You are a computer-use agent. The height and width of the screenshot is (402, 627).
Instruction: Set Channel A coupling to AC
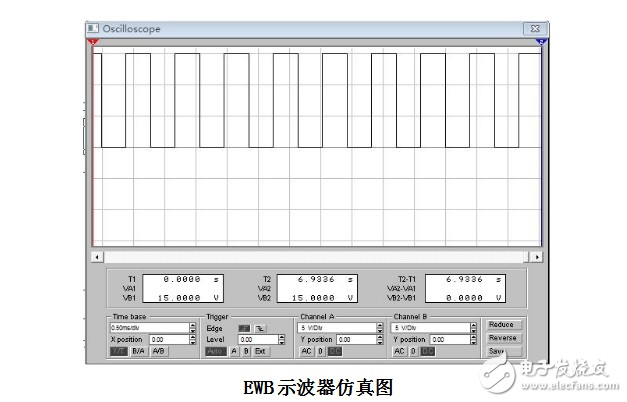pyautogui.click(x=307, y=351)
